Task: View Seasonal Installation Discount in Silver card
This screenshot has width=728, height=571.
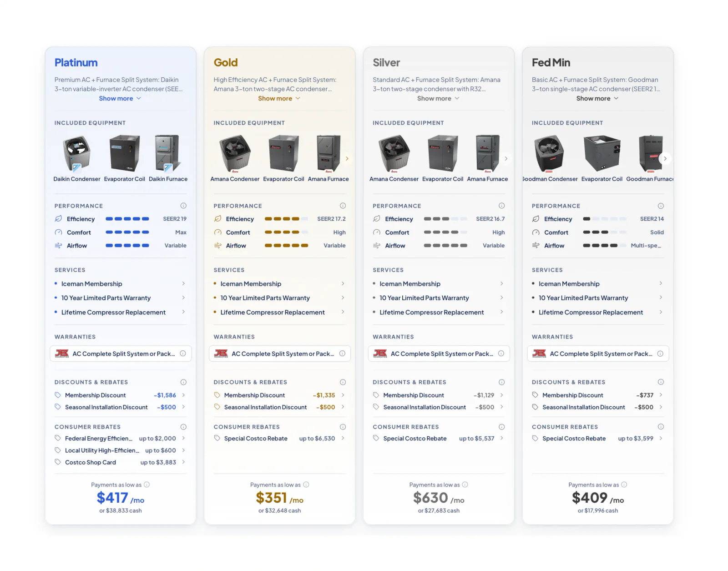Action: point(439,407)
